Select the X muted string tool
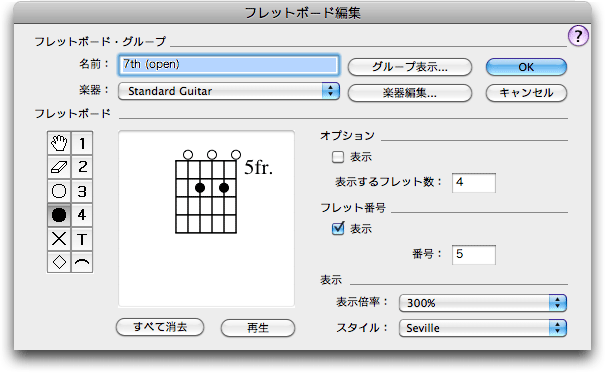This screenshot has width=605, height=373. pos(59,239)
